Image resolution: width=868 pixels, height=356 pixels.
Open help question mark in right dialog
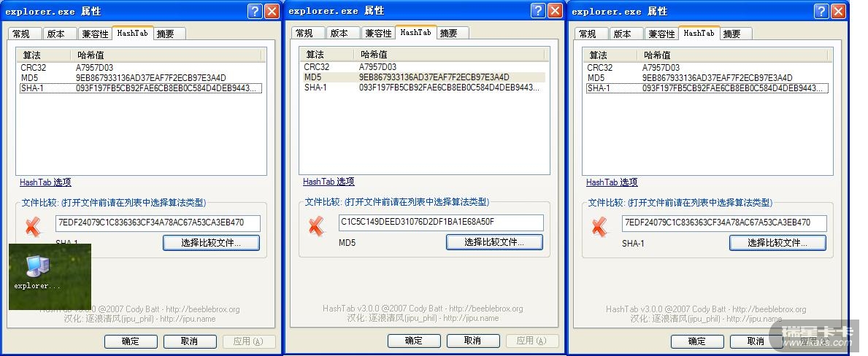coord(821,11)
